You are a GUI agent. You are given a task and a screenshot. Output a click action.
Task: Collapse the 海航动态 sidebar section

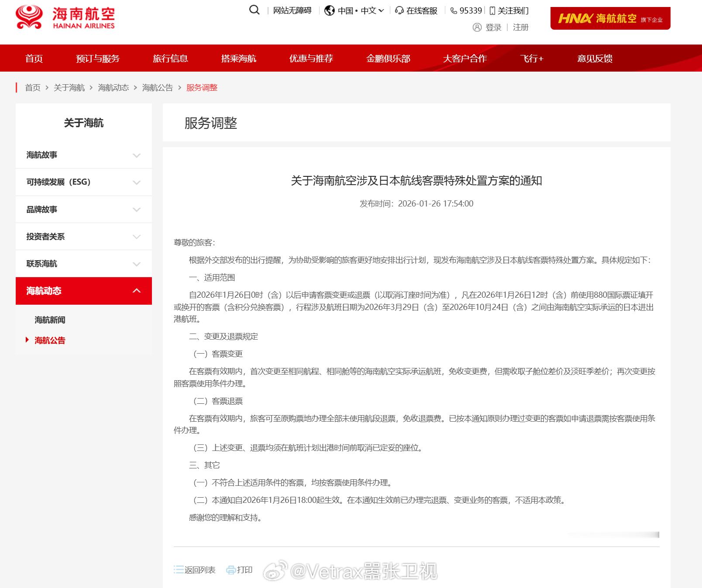tap(84, 291)
